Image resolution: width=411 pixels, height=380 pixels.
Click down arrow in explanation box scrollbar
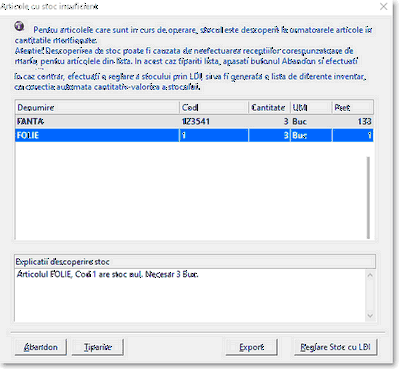click(x=370, y=315)
